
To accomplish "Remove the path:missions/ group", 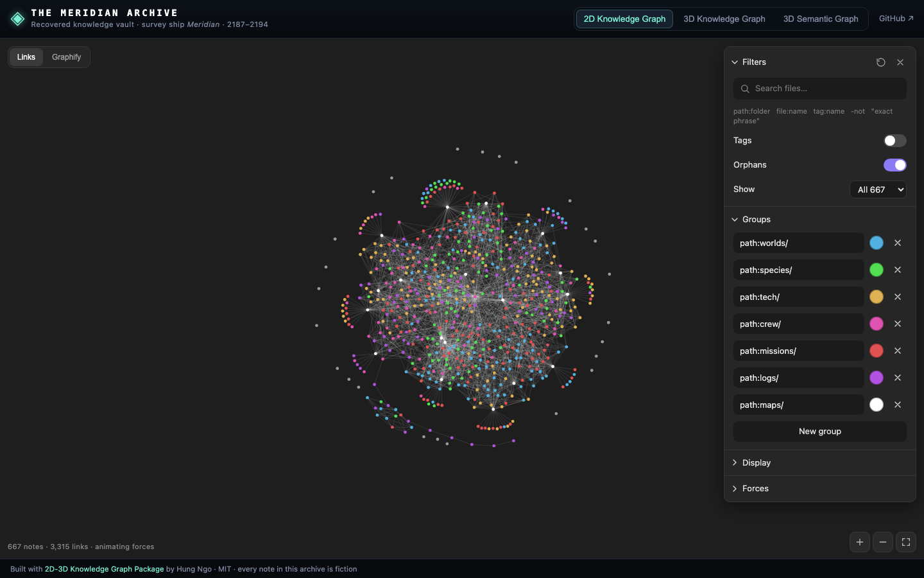I will (x=898, y=351).
